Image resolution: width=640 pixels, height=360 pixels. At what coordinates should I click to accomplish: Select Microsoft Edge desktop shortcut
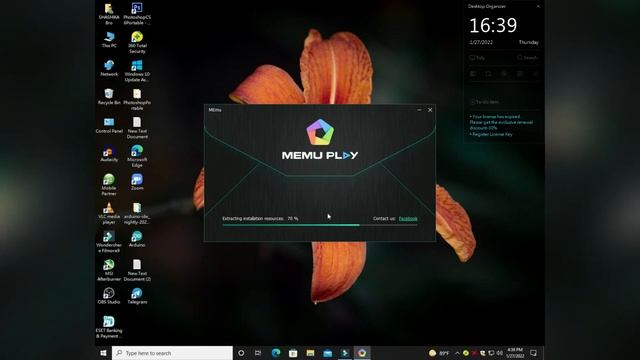[x=137, y=157]
